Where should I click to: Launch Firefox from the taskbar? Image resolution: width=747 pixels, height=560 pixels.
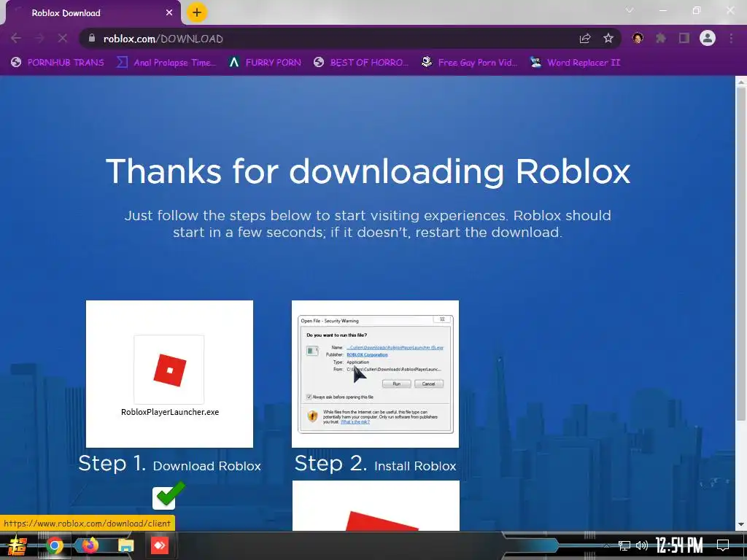tap(90, 545)
